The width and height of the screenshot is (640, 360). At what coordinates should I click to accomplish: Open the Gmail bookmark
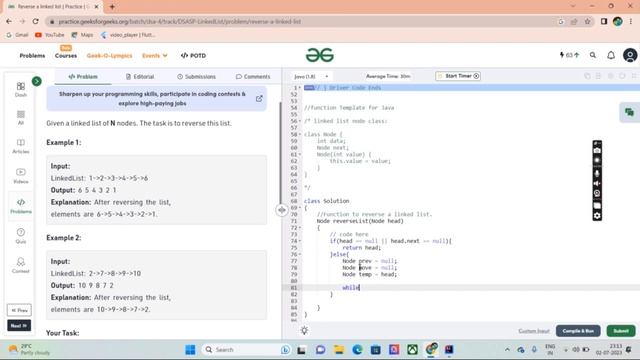coord(18,35)
